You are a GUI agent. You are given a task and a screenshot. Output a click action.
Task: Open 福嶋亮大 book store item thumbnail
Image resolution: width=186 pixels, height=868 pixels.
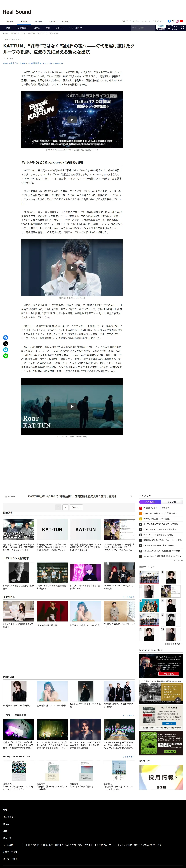[19, 771]
